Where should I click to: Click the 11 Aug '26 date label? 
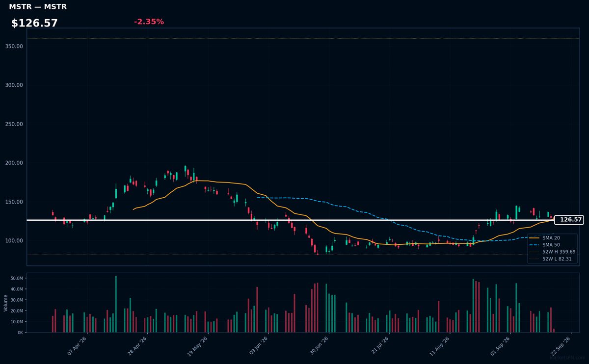(440, 345)
